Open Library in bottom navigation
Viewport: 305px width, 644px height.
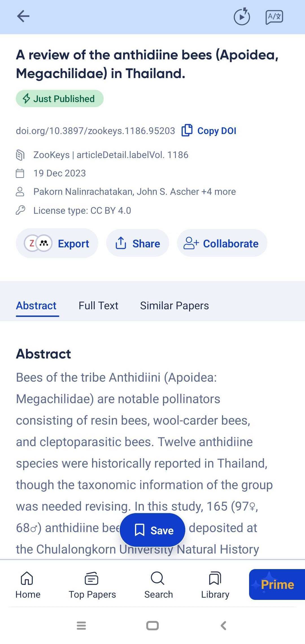click(215, 585)
